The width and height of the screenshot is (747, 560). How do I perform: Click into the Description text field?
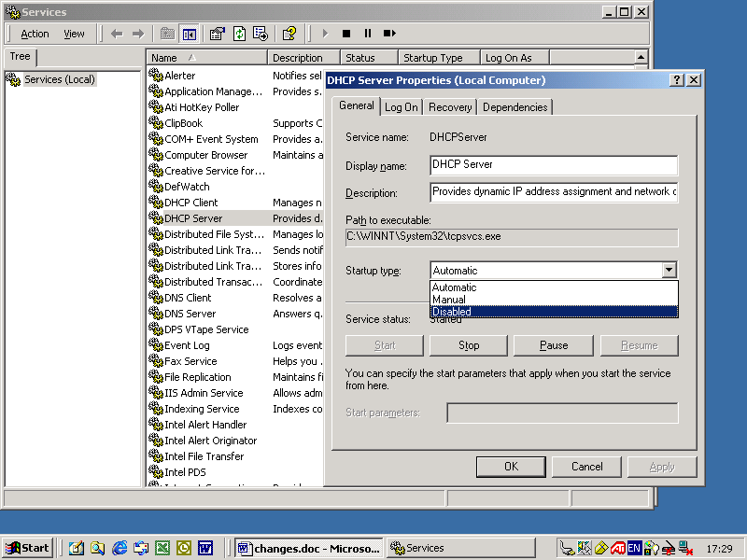[x=554, y=192]
